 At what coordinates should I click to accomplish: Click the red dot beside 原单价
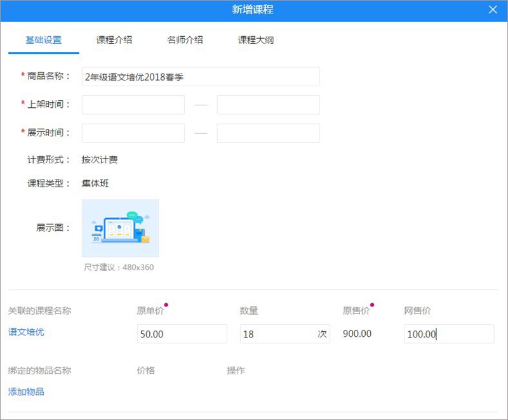pyautogui.click(x=166, y=305)
